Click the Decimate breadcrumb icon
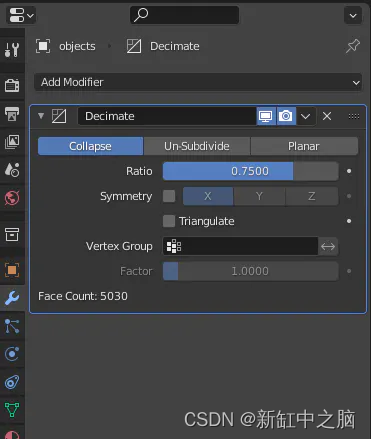 click(134, 46)
